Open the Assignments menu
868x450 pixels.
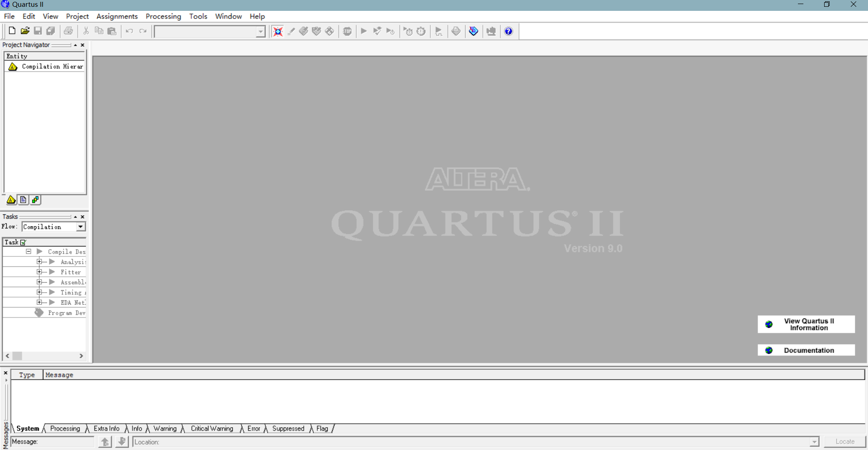117,16
